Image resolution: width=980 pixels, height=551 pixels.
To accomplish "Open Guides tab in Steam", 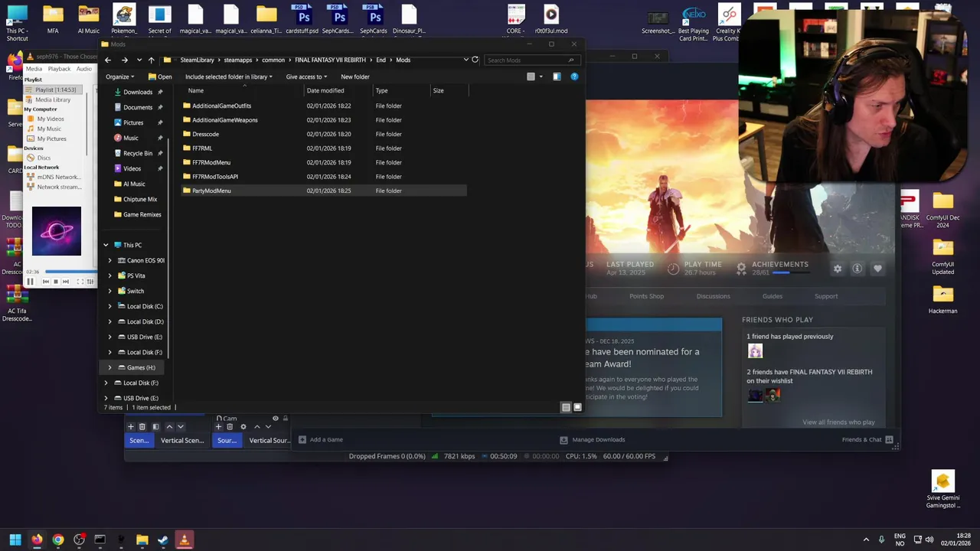I will [772, 296].
